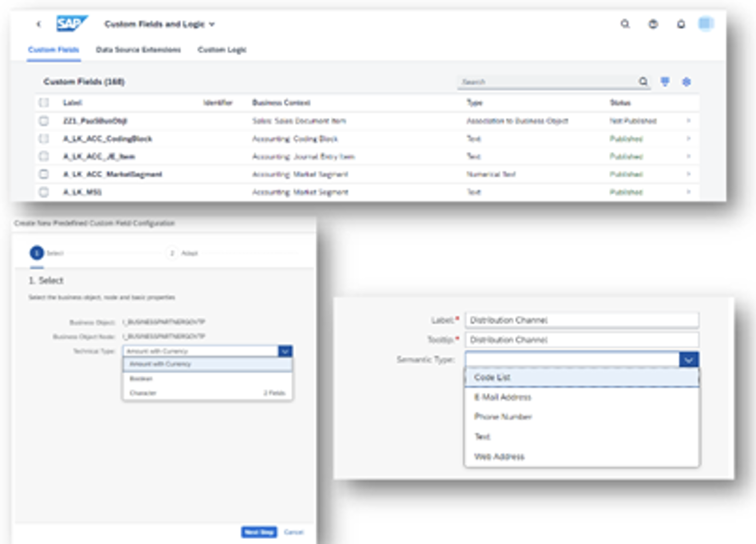Screen dimensions: 756x544
Task: Sort by the Business Context column header
Action: [281, 103]
